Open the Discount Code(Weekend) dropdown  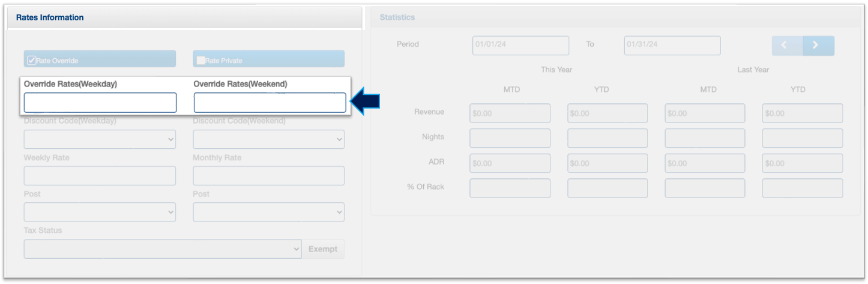(x=268, y=139)
